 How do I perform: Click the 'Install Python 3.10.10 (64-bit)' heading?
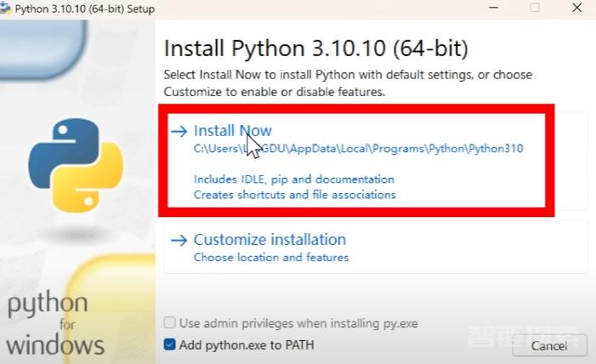click(316, 48)
